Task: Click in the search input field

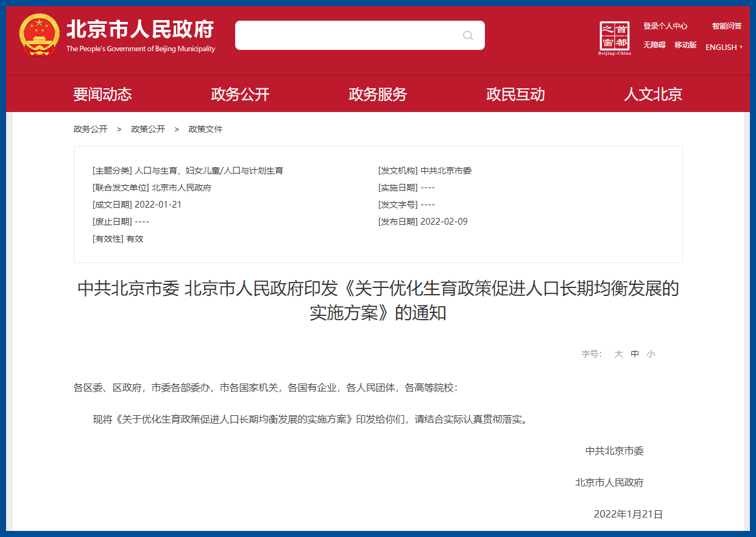Action: [347, 35]
